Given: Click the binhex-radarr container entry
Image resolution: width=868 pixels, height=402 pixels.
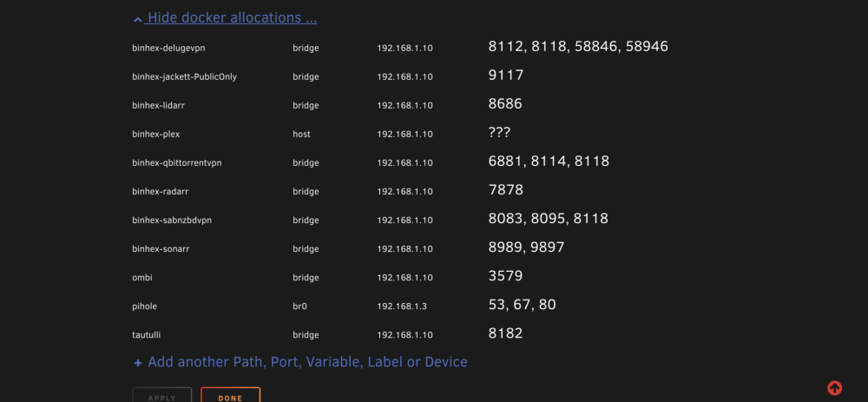Looking at the screenshot, I should pos(160,192).
